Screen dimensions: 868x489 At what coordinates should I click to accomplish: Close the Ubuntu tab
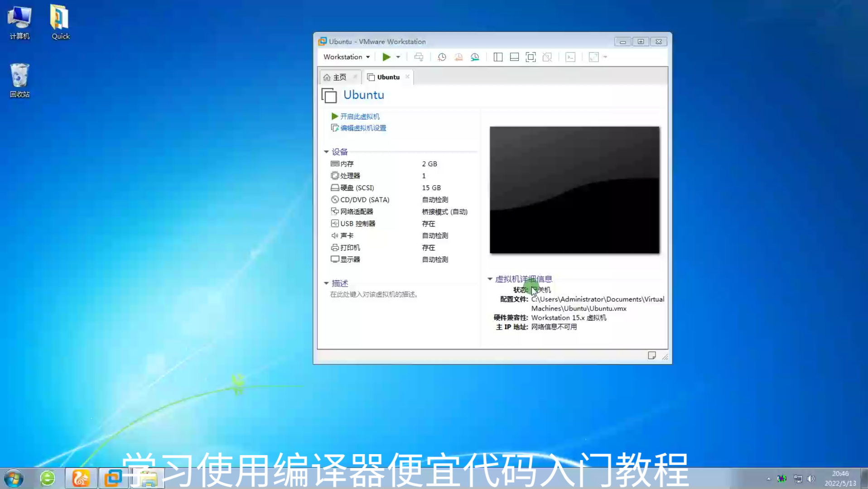(407, 77)
